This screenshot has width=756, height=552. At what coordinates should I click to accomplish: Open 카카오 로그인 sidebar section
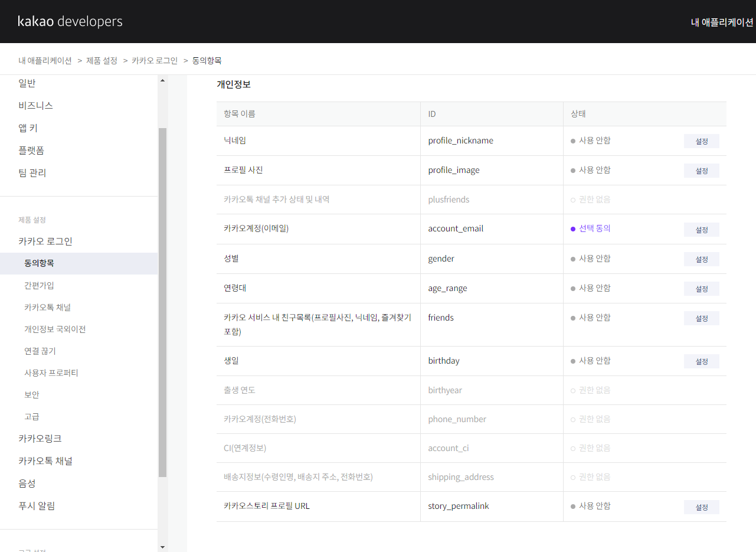[x=45, y=241]
